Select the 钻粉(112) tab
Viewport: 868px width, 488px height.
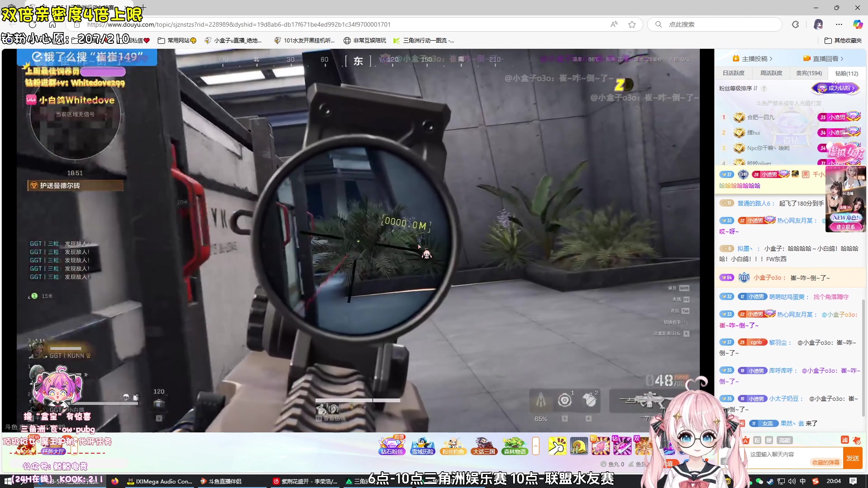(x=847, y=73)
